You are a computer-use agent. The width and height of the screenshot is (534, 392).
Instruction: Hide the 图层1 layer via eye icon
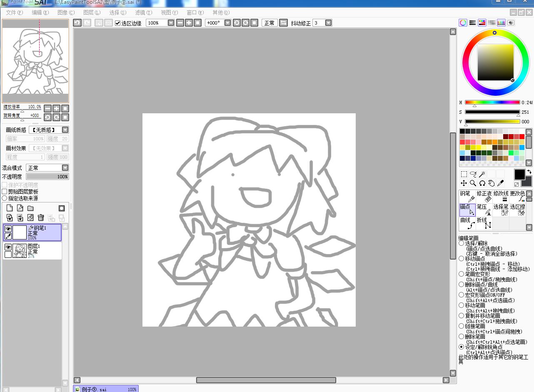coord(8,247)
